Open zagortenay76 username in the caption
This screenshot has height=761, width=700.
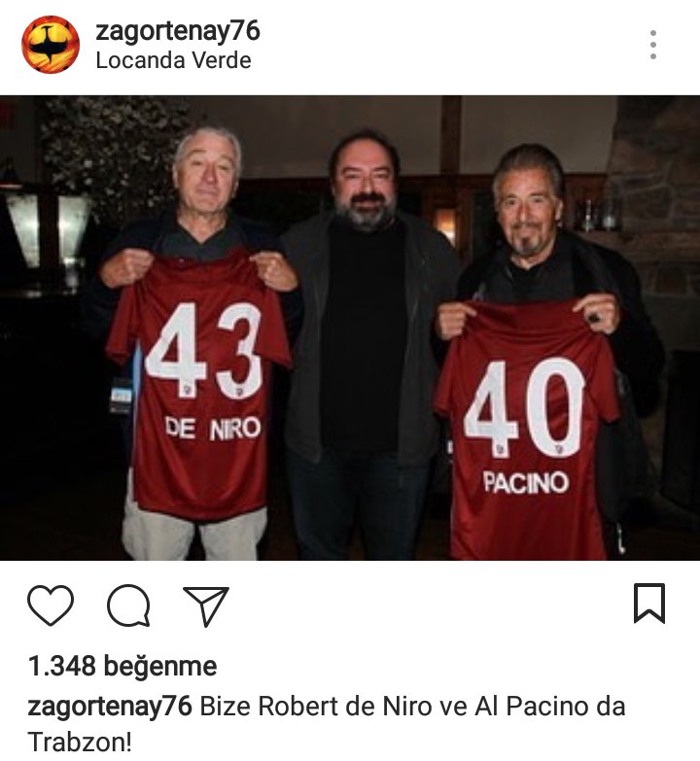point(110,708)
